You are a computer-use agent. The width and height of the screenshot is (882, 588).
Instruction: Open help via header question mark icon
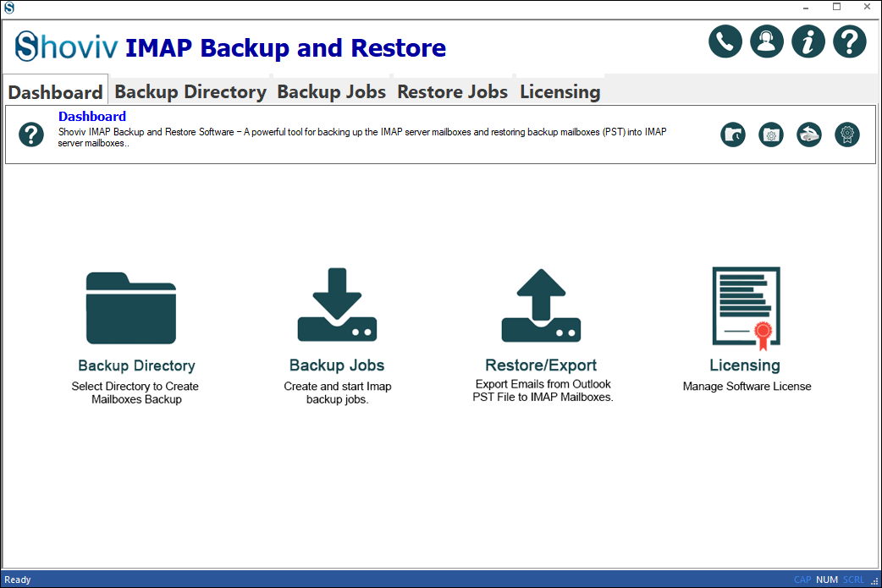[x=850, y=41]
